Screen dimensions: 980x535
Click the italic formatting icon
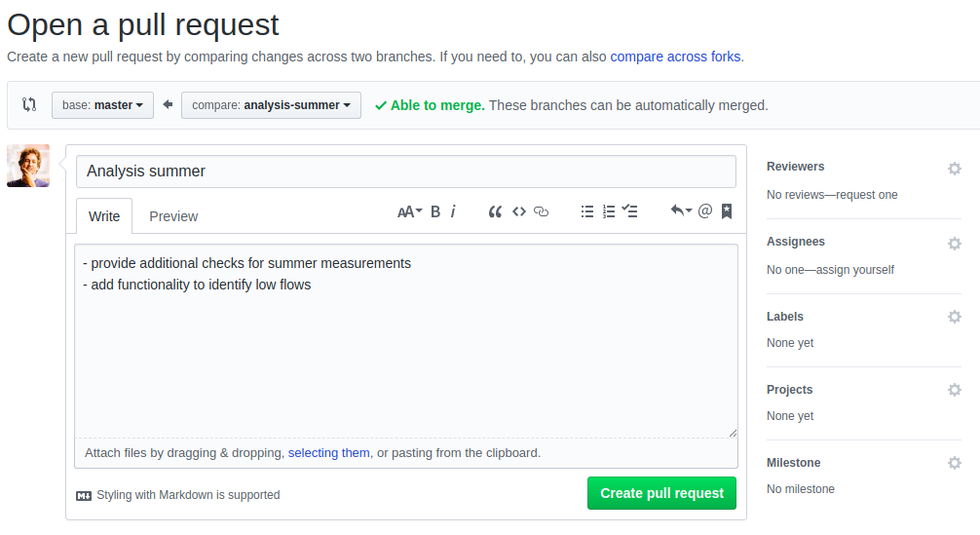pyautogui.click(x=453, y=211)
